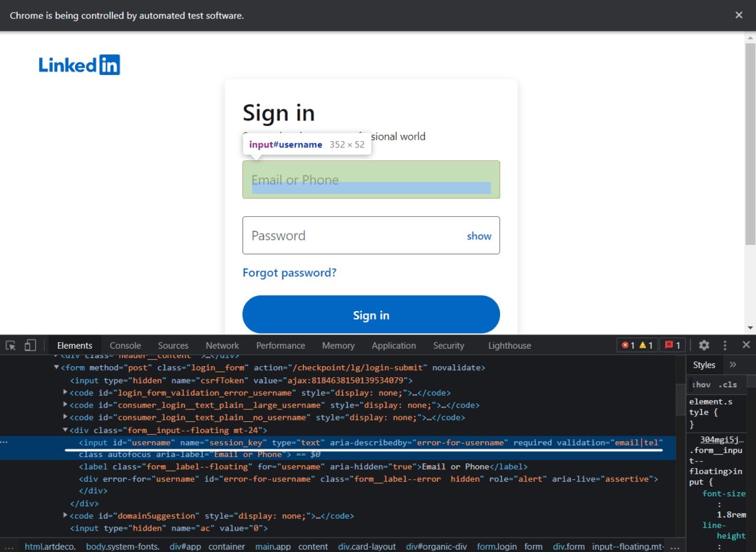The image size is (756, 552).
Task: Click the inspect element picker icon
Action: pyautogui.click(x=10, y=346)
